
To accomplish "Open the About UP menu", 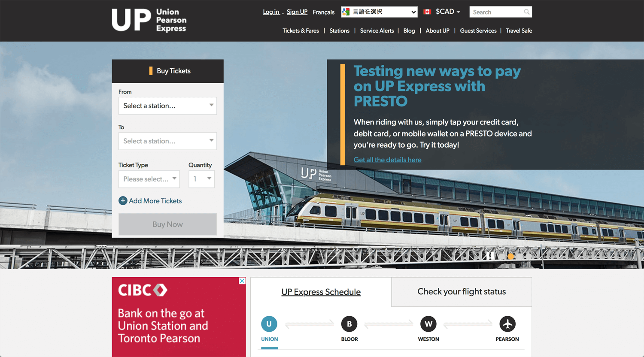I will [437, 31].
